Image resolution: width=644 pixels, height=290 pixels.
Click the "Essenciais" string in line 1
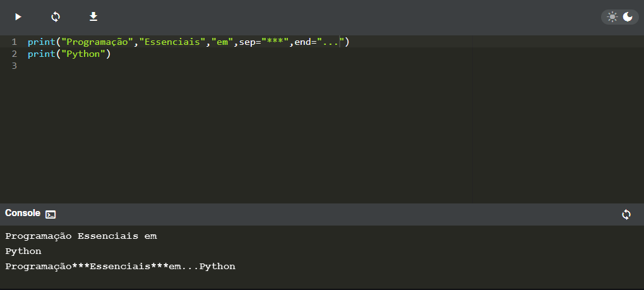coord(172,42)
